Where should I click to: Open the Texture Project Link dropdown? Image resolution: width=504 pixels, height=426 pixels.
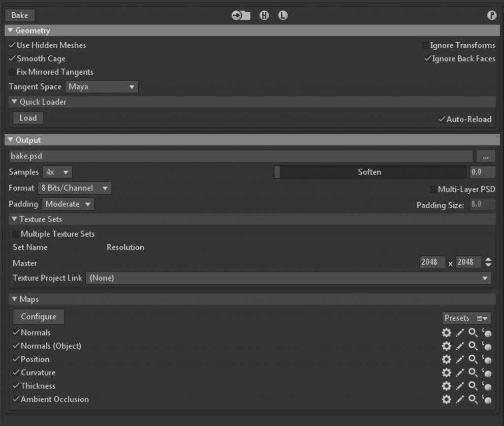point(288,278)
